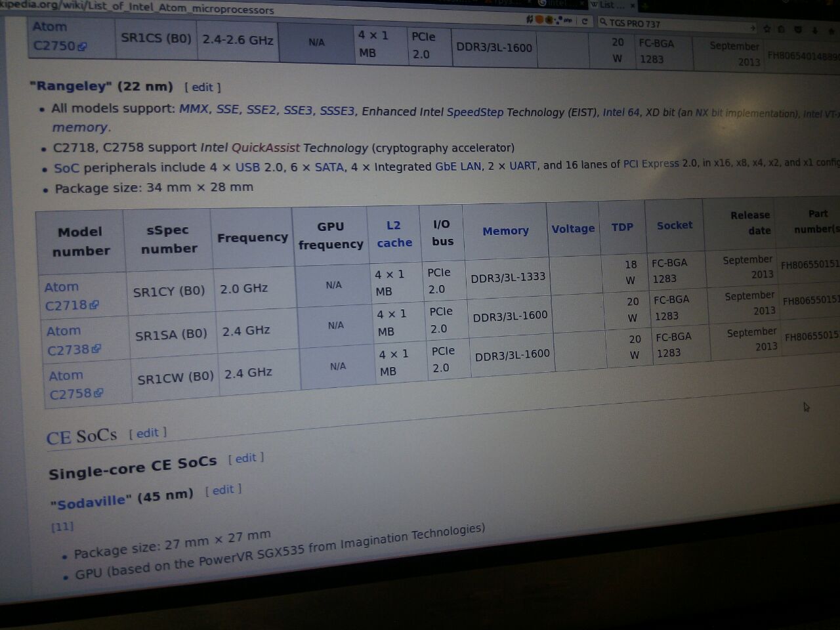Follow the Sodaville link
The width and height of the screenshot is (840, 630).
[x=91, y=503]
